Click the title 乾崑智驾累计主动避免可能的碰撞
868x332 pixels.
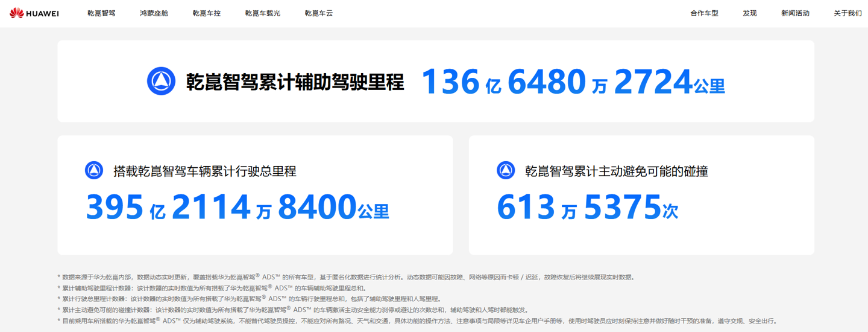(x=617, y=171)
